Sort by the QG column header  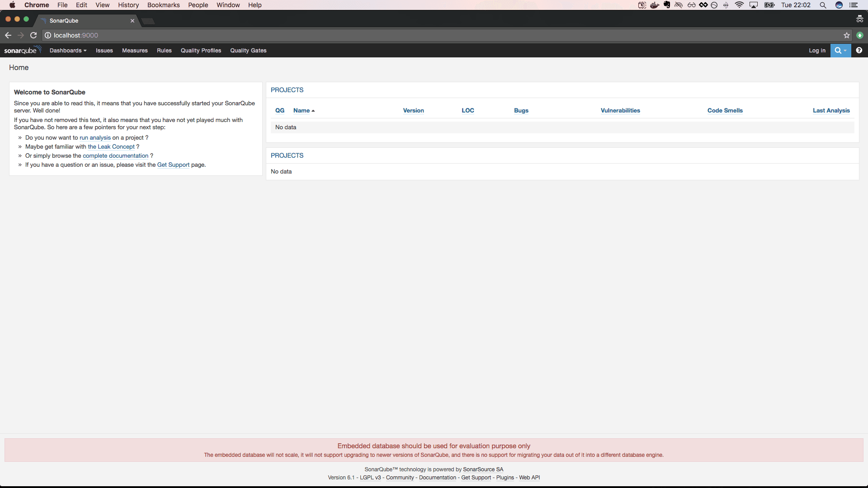(x=280, y=111)
